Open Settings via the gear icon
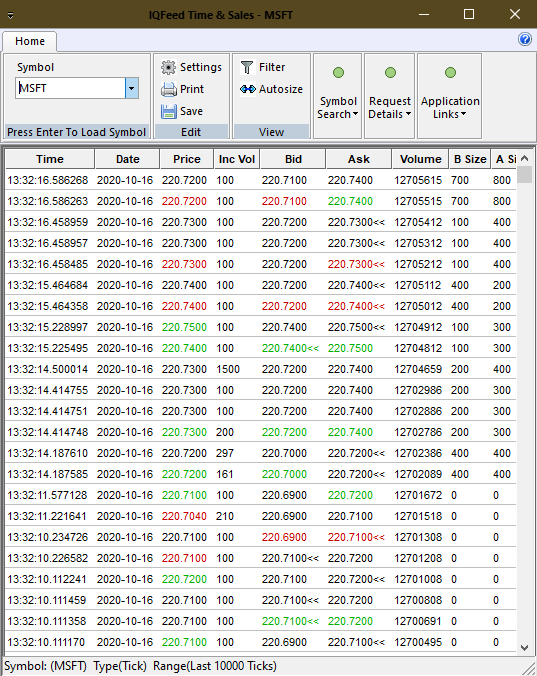The height and width of the screenshot is (676, 537). 169,67
